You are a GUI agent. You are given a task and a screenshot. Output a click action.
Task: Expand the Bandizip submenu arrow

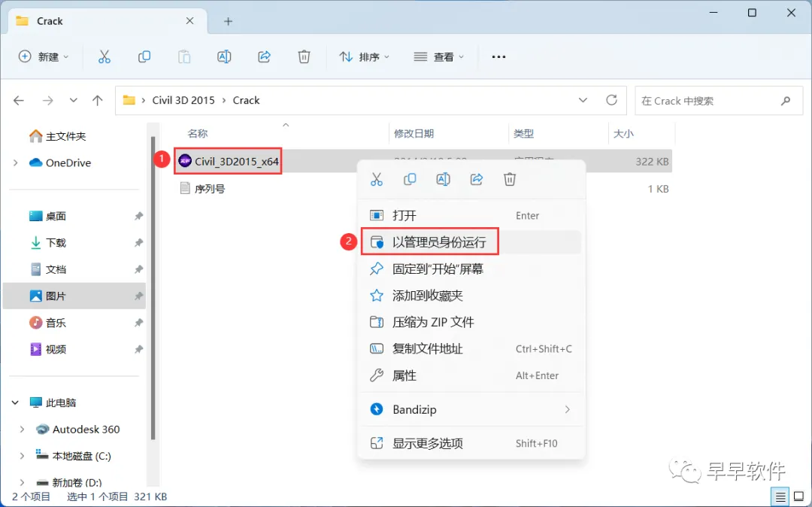[x=568, y=409]
